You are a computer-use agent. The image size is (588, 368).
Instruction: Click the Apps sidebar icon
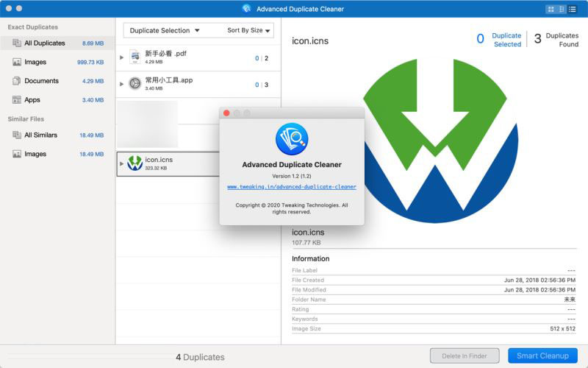coord(16,99)
